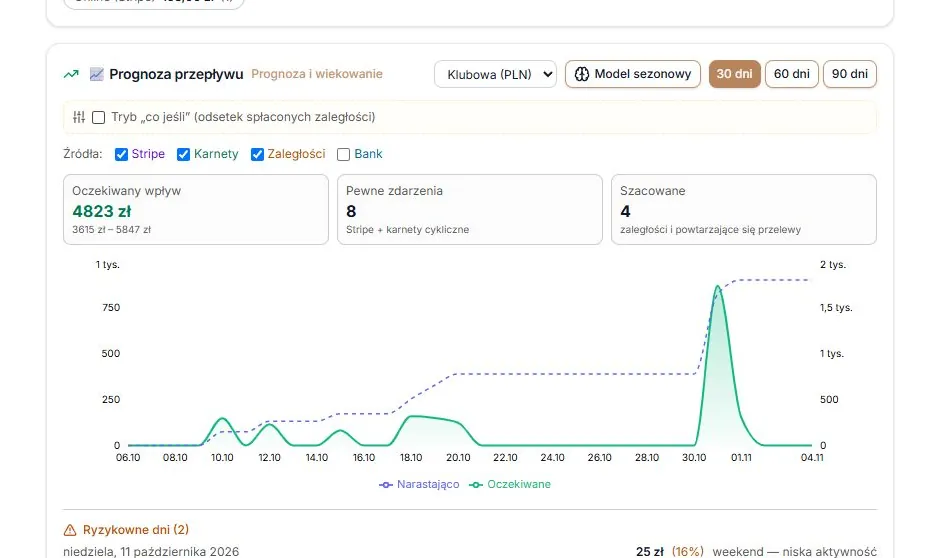
Task: Click the brain icon in Model sezonowy
Action: tap(582, 74)
